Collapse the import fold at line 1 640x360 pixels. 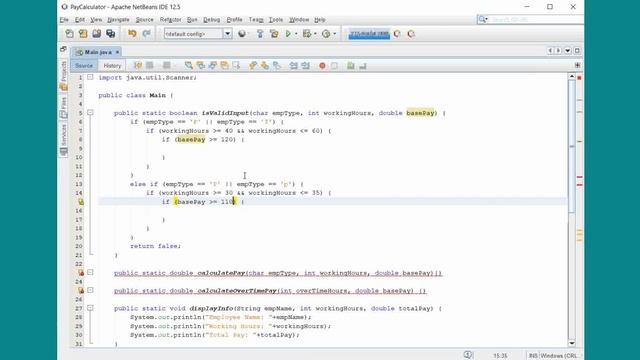click(x=90, y=77)
